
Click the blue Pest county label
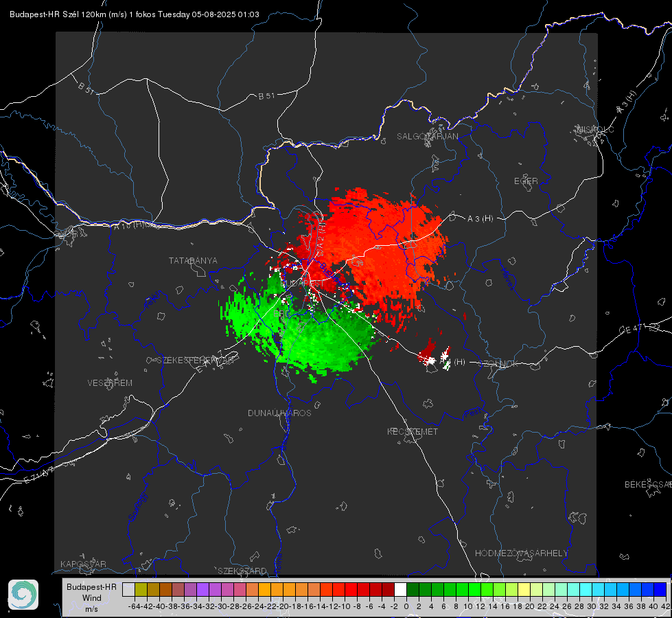coord(473,413)
